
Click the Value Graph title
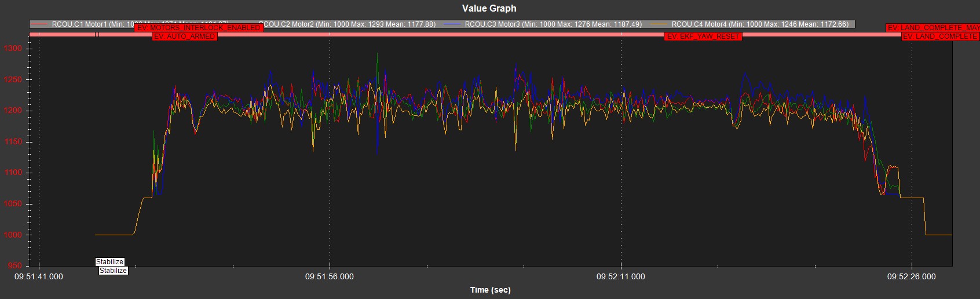pos(489,8)
